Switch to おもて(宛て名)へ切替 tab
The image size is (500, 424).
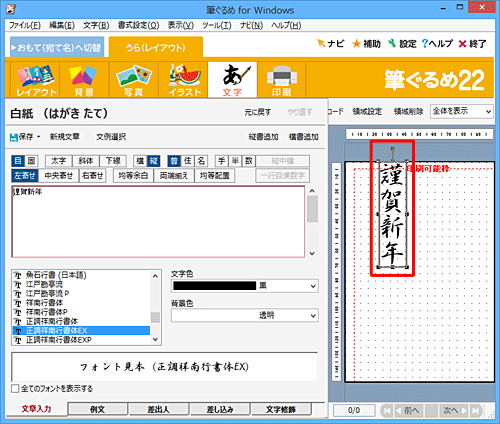tap(57, 47)
